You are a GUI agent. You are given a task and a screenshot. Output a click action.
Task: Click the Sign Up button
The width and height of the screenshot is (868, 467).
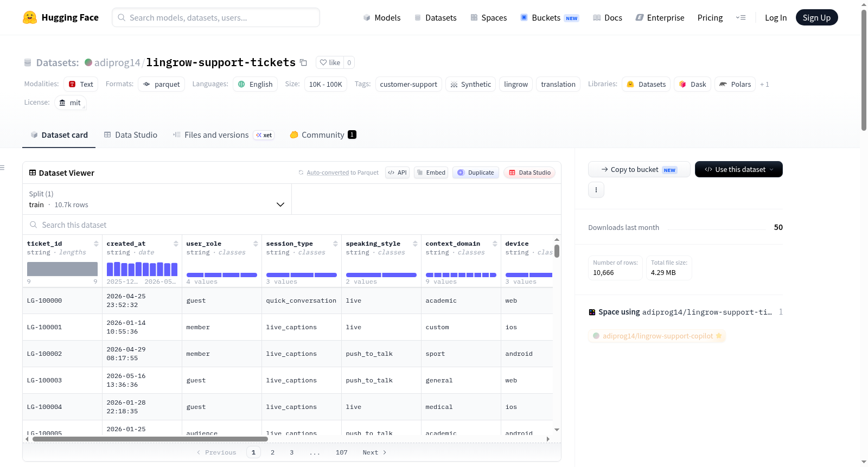[x=816, y=17]
